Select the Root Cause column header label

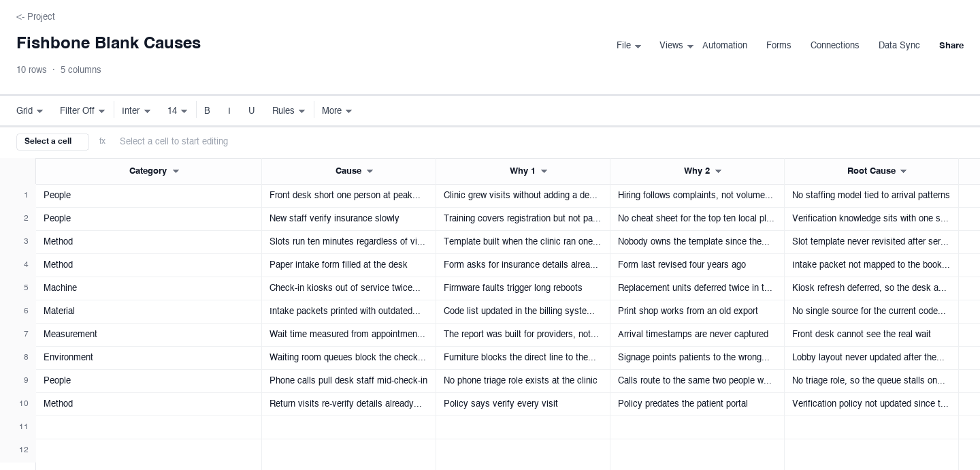[871, 171]
